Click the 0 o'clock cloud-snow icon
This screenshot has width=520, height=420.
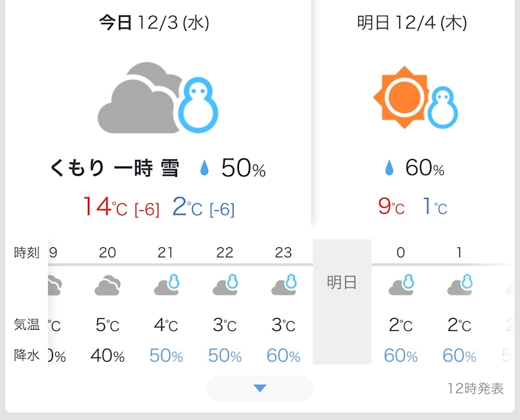401,285
